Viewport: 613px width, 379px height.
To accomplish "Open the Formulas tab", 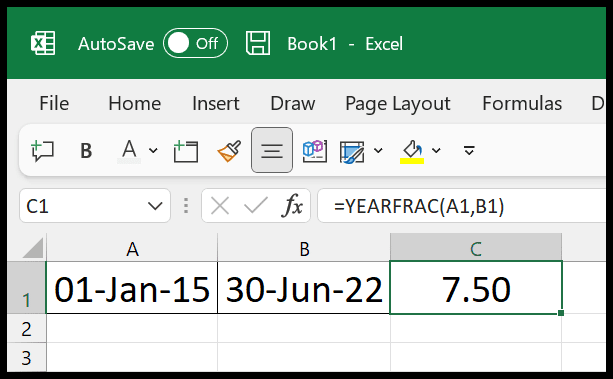I will [x=522, y=104].
